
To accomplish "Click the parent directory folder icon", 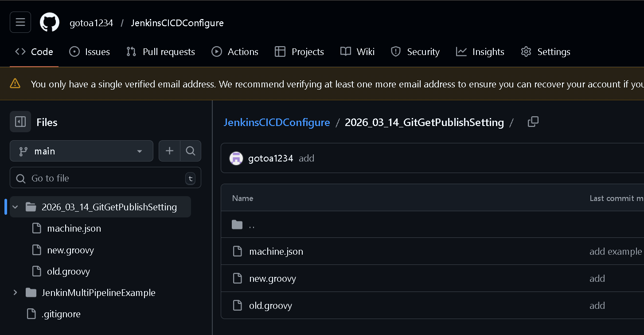I will [x=237, y=225].
